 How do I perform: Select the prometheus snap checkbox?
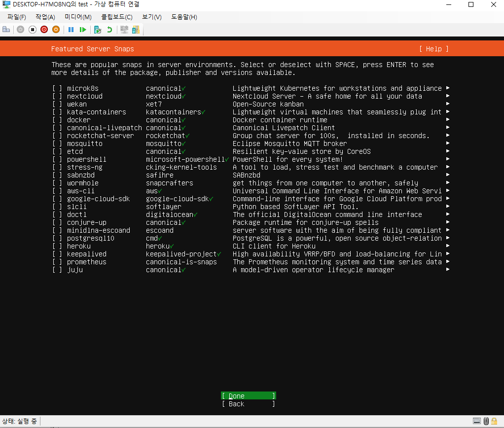click(x=57, y=262)
